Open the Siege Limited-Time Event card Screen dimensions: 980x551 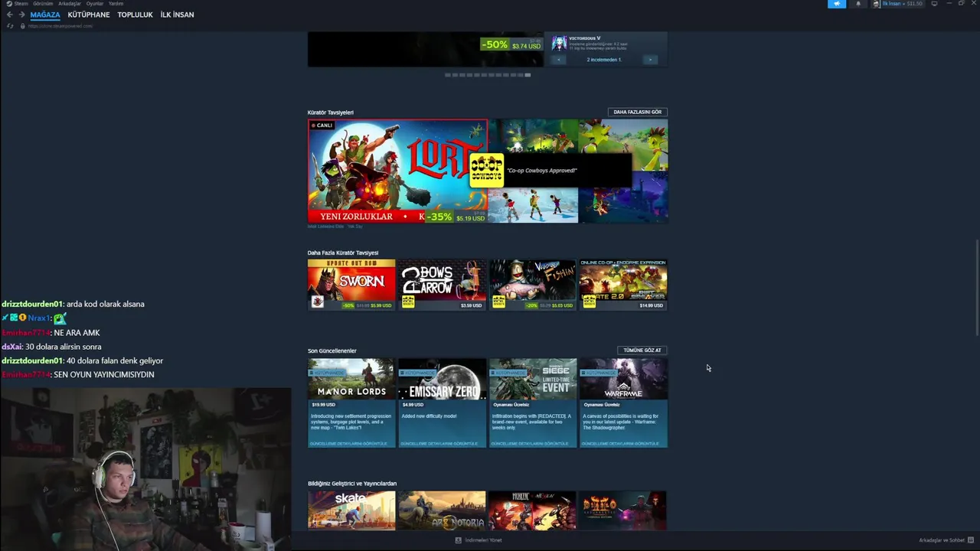click(x=533, y=403)
